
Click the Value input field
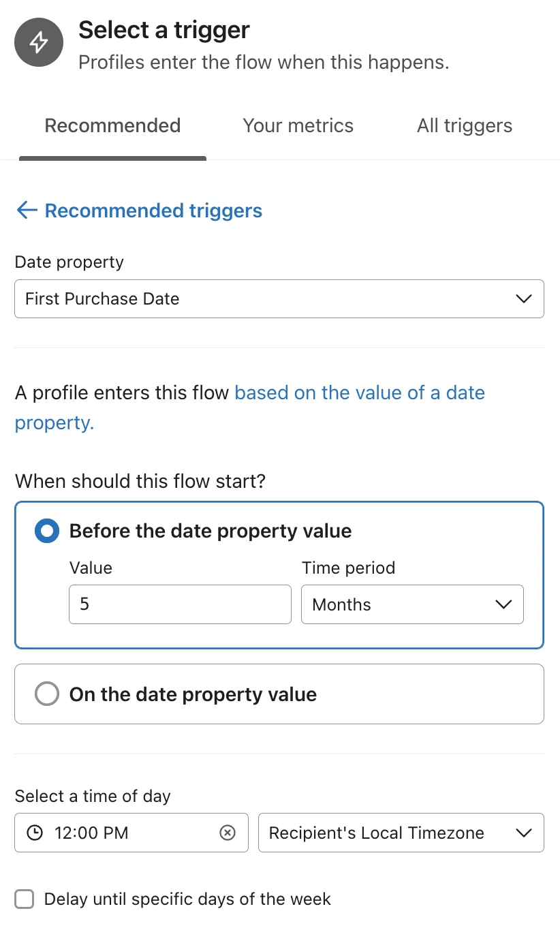click(180, 604)
